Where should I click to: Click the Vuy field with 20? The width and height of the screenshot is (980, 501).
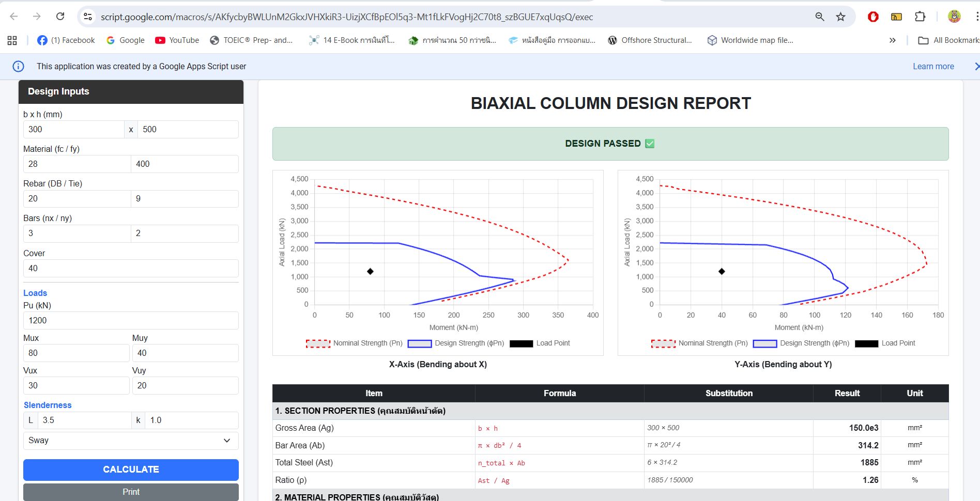[185, 385]
